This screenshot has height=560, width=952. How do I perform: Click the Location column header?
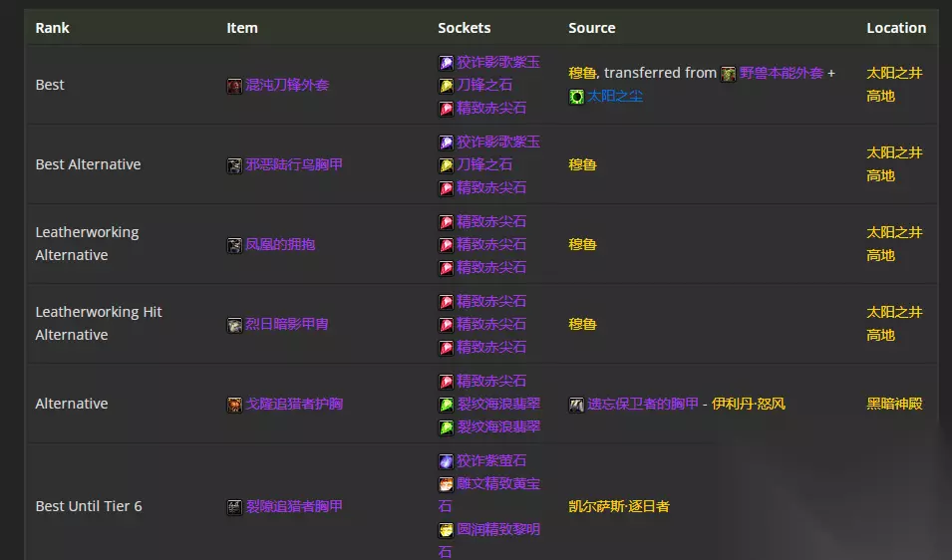coord(896,28)
